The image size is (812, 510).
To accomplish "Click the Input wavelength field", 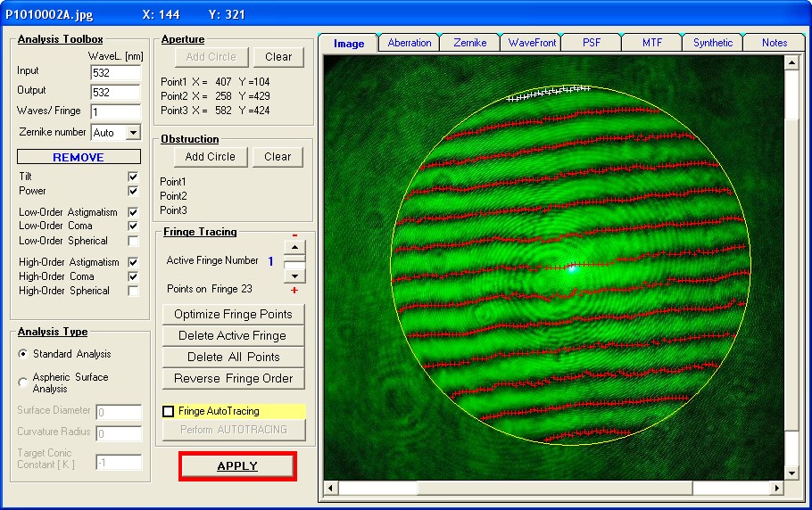I will coord(115,72).
